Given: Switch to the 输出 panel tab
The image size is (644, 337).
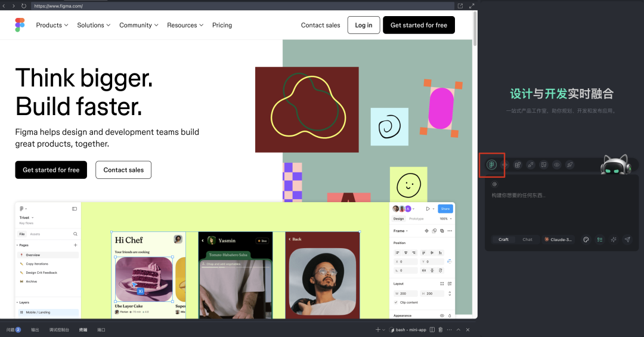Looking at the screenshot, I should click(x=35, y=330).
